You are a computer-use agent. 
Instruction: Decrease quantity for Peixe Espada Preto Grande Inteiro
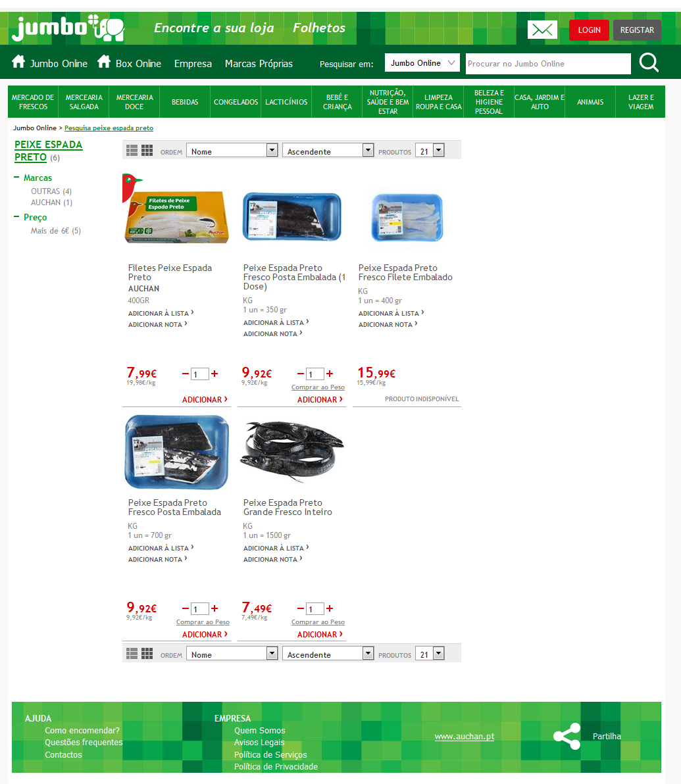click(300, 608)
